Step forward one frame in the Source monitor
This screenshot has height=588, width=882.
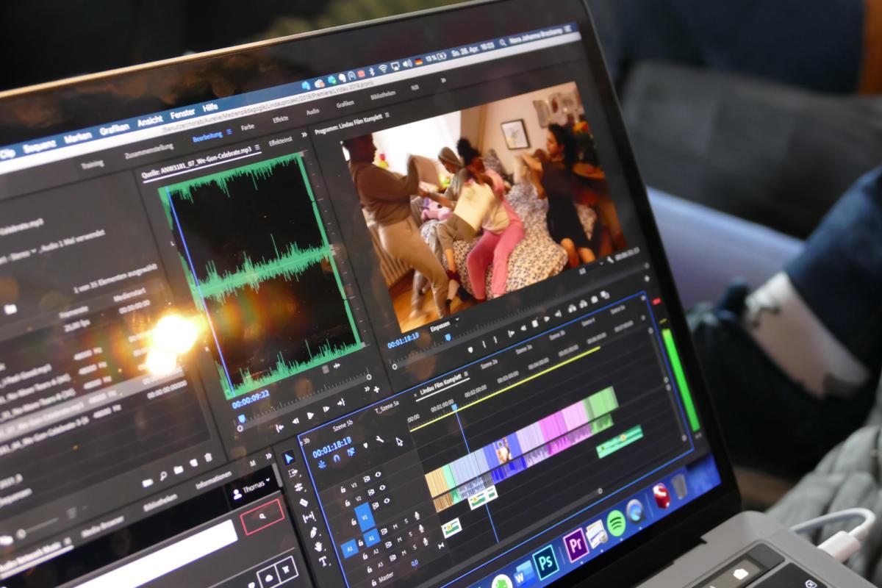point(326,409)
